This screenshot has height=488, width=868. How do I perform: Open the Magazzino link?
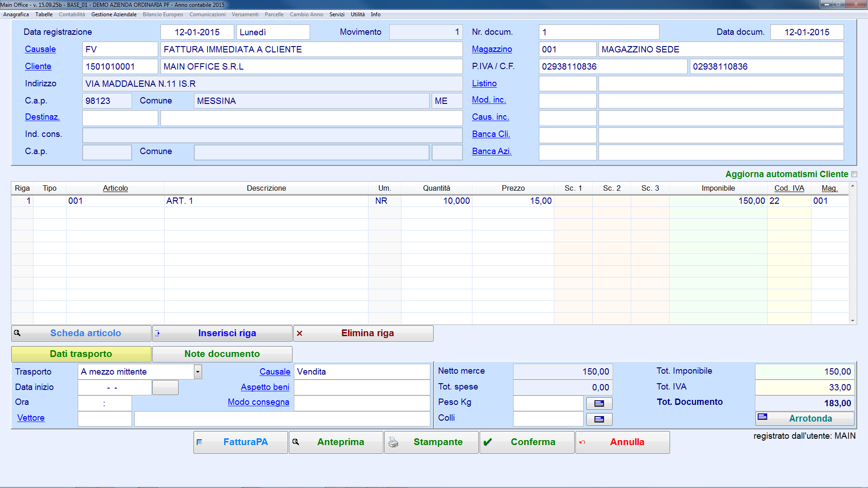(492, 49)
